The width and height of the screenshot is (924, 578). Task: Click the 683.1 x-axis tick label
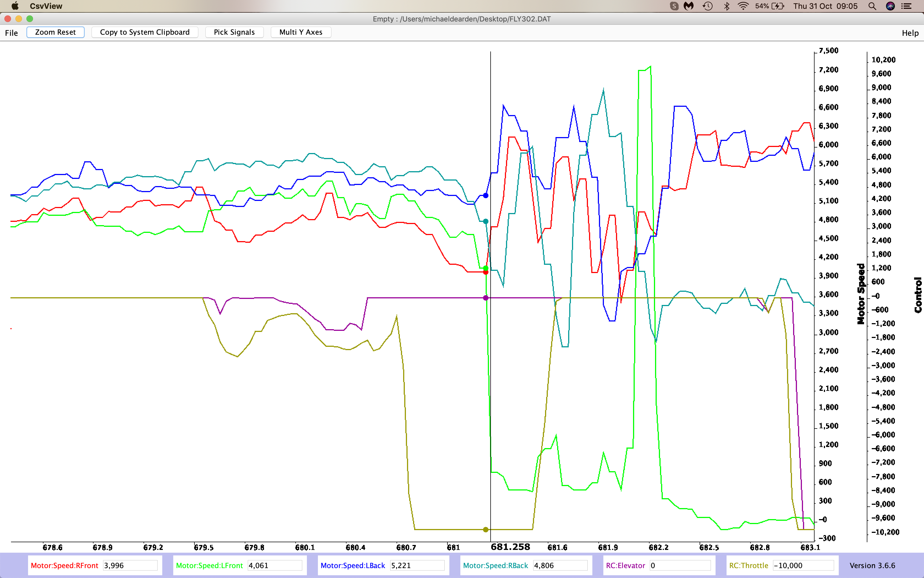pos(810,547)
